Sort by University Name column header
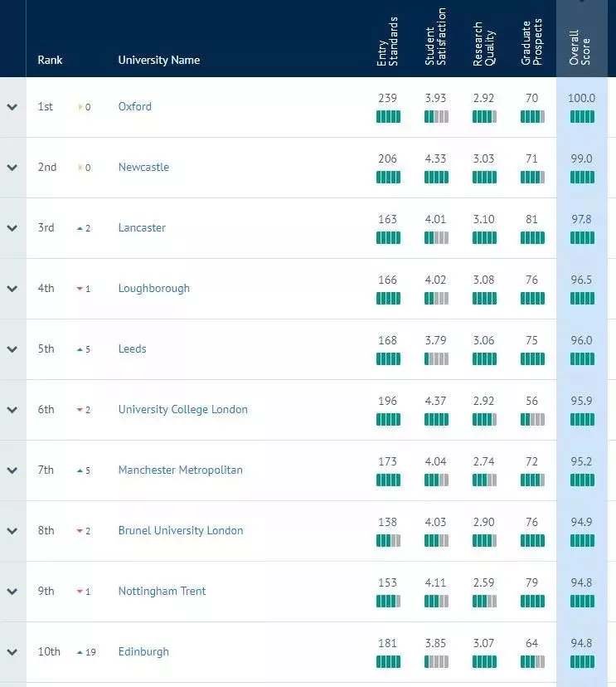This screenshot has height=687, width=616. click(159, 60)
